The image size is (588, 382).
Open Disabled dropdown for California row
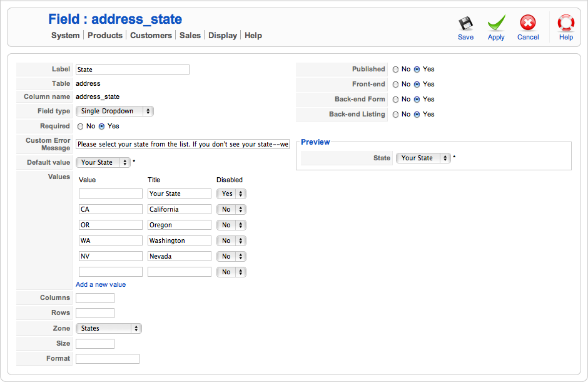coord(231,209)
